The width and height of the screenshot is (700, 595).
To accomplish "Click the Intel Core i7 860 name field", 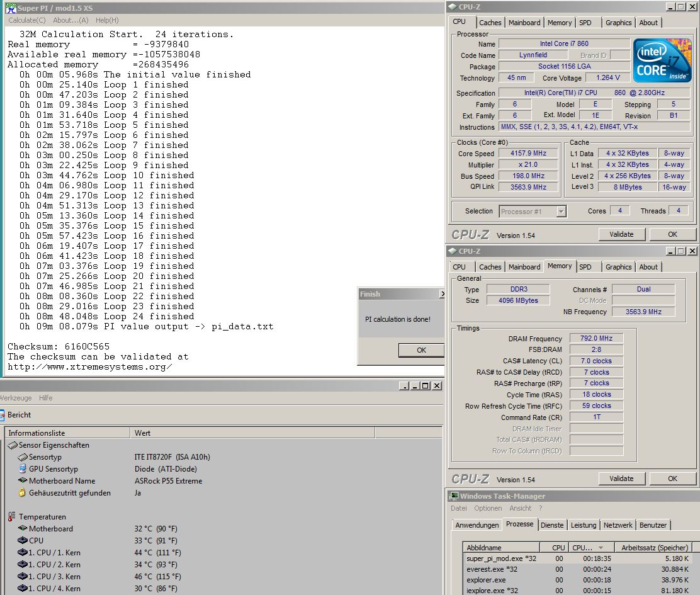I will pos(564,43).
